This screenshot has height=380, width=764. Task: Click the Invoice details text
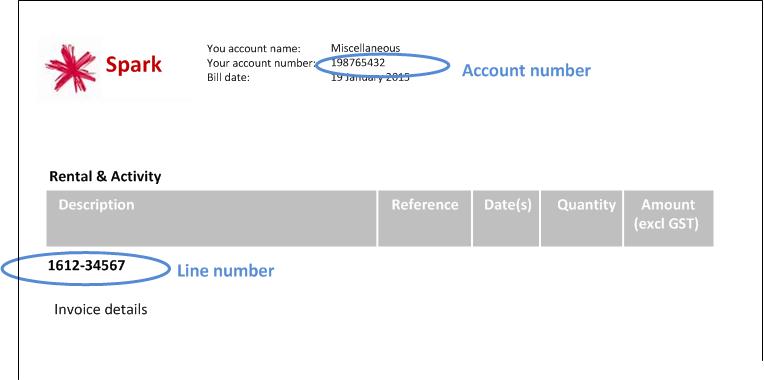point(101,309)
